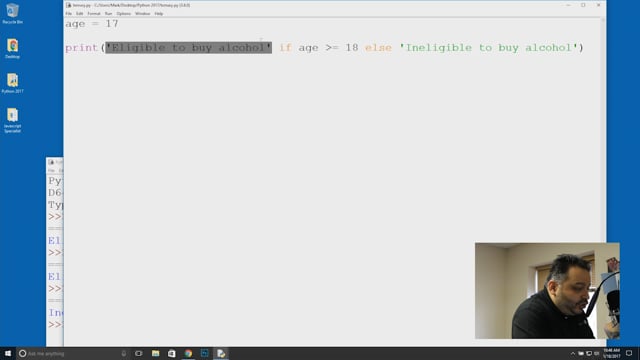Open the File menu in IDLE editor
The image size is (640, 360).
(69, 13)
